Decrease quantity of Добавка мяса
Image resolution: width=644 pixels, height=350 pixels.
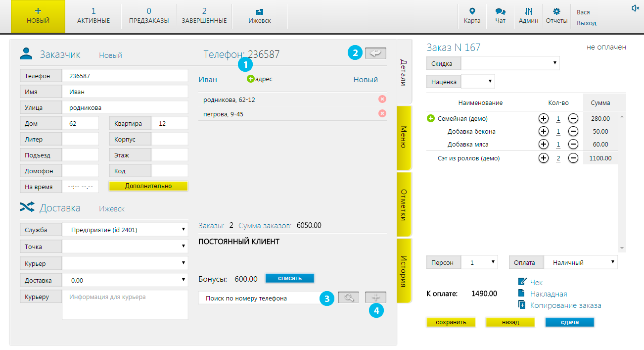click(573, 145)
